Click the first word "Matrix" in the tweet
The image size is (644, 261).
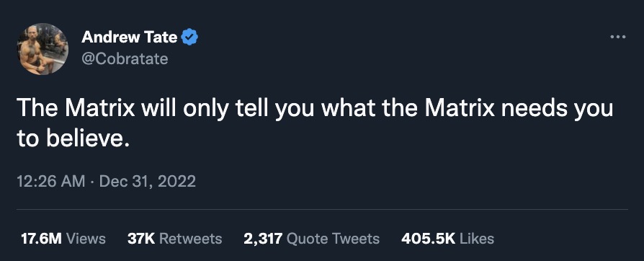pyautogui.click(x=100, y=108)
